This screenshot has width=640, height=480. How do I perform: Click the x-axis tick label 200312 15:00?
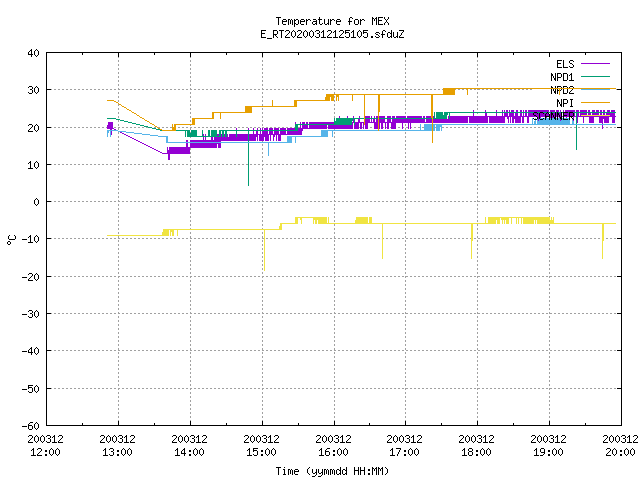coord(262,445)
